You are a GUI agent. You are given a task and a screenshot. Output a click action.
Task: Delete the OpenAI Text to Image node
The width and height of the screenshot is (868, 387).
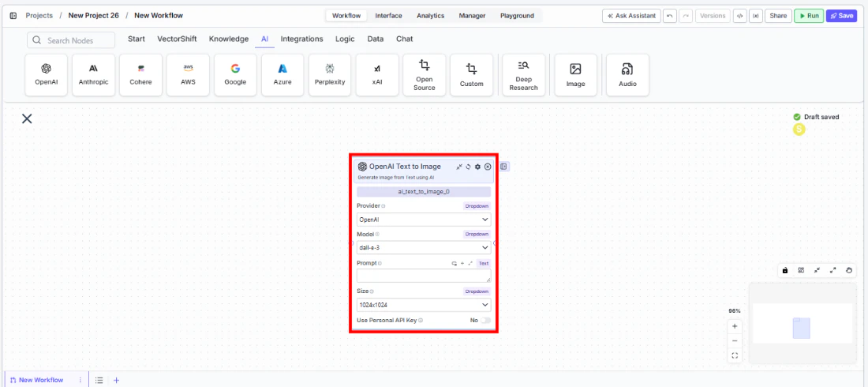pos(488,167)
